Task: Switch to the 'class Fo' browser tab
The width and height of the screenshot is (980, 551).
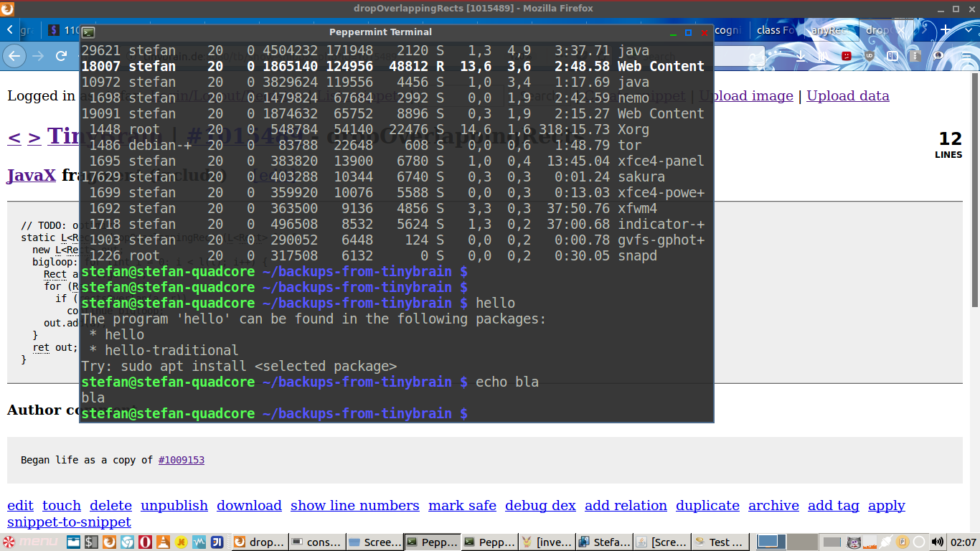Action: 776,30
